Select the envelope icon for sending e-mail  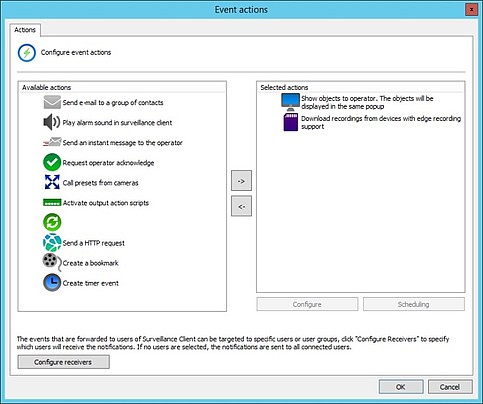52,102
